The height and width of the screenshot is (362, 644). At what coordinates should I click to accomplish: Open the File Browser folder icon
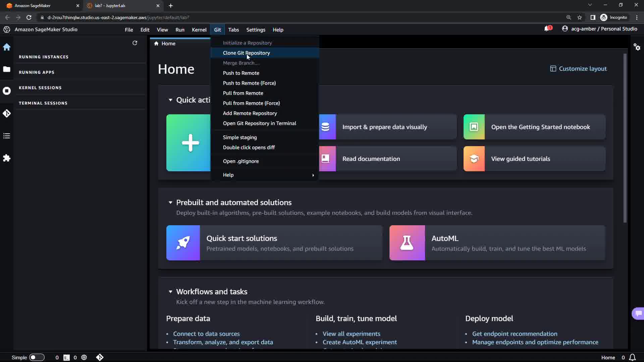pyautogui.click(x=7, y=69)
